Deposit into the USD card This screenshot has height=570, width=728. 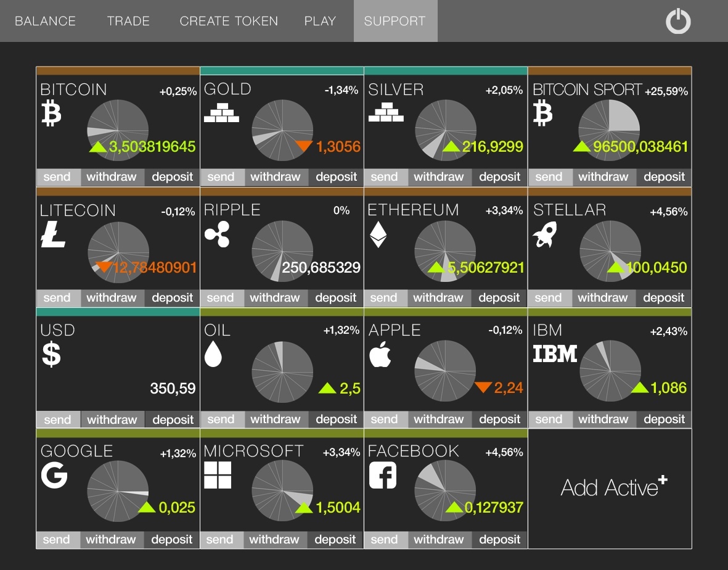coord(173,419)
